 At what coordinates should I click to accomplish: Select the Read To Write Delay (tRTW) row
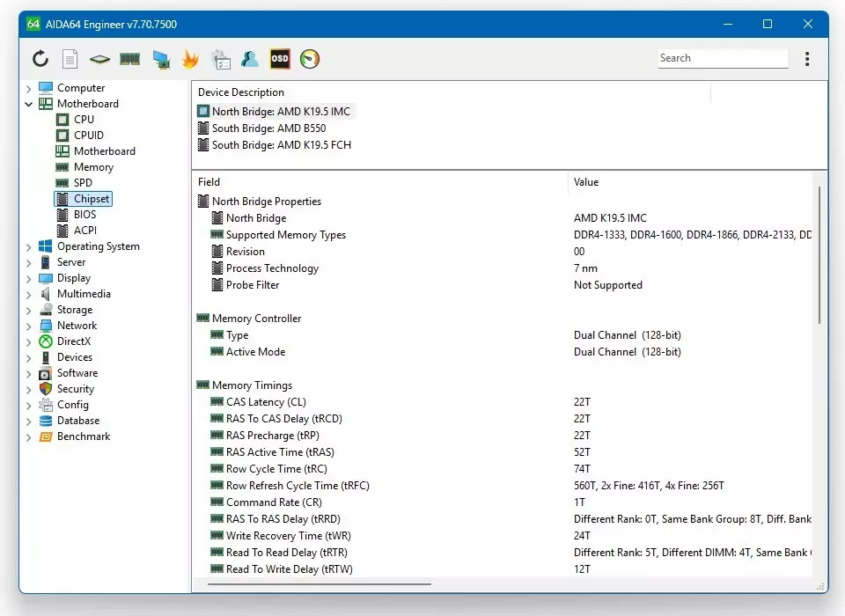503,569
